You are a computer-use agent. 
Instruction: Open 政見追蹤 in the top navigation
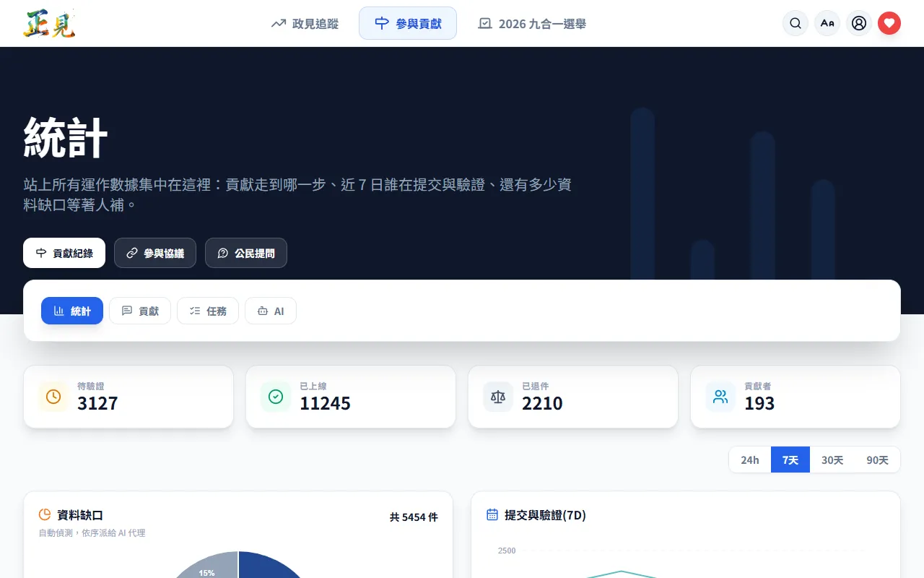[305, 23]
